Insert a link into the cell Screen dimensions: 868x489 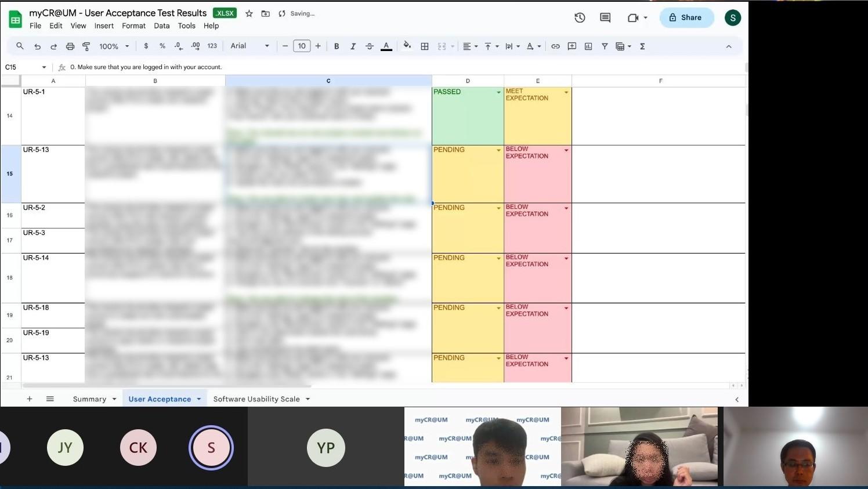[x=555, y=46]
